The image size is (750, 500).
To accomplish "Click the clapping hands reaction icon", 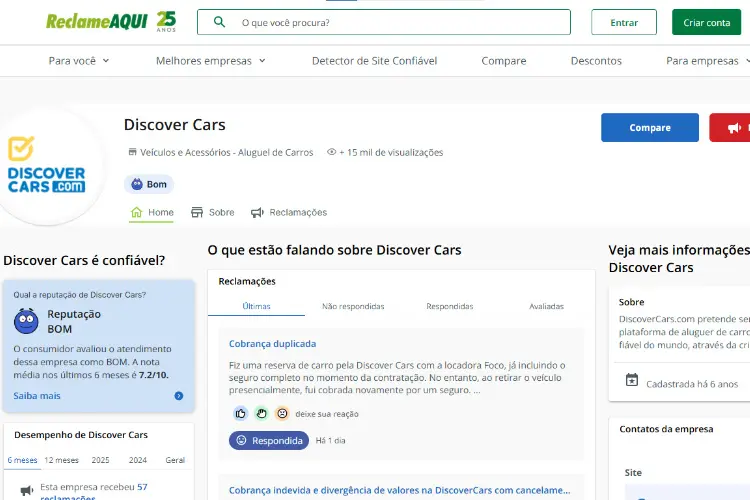I will coord(261,413).
